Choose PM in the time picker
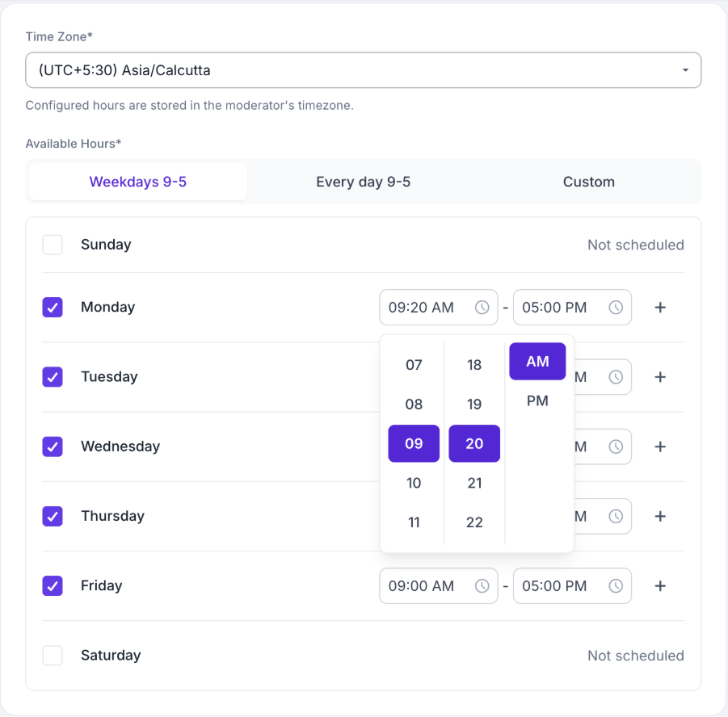Image resolution: width=728 pixels, height=717 pixels. [x=537, y=400]
